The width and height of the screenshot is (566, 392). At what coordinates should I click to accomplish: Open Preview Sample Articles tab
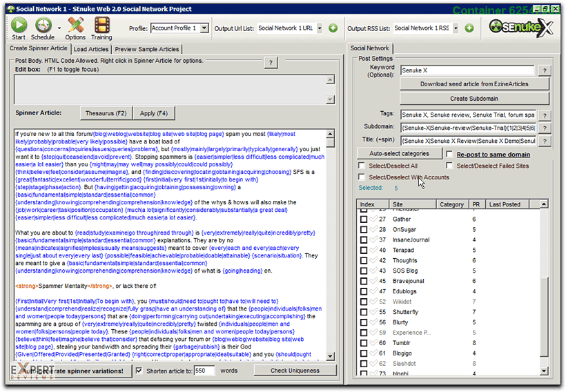(146, 49)
